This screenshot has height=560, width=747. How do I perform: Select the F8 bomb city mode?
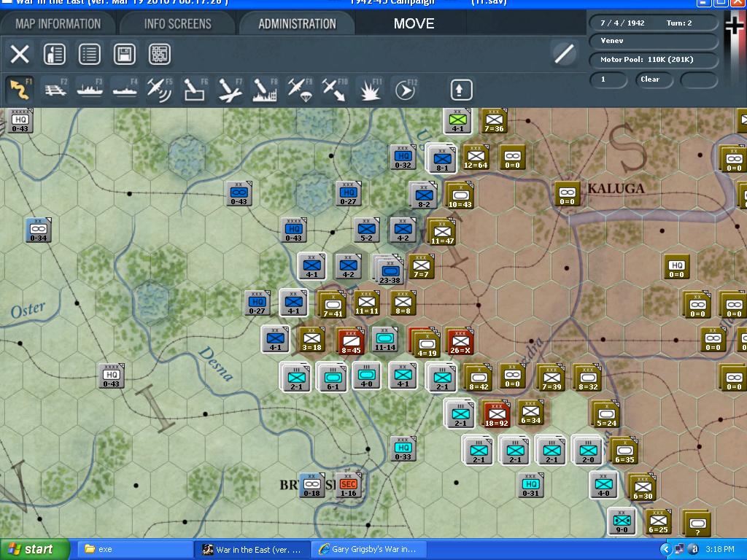click(265, 90)
